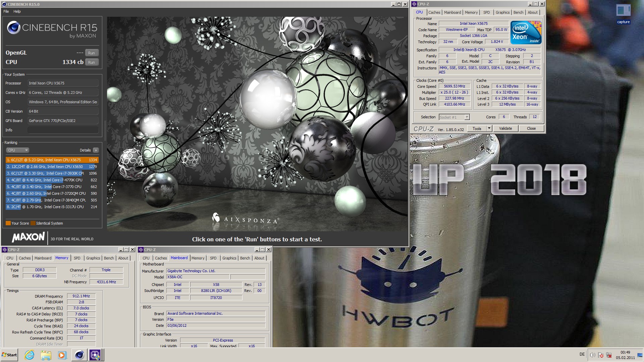Switch to Mainboard tab in top-right CPU-Z
Image resolution: width=644 pixels, height=362 pixels.
pos(452,12)
